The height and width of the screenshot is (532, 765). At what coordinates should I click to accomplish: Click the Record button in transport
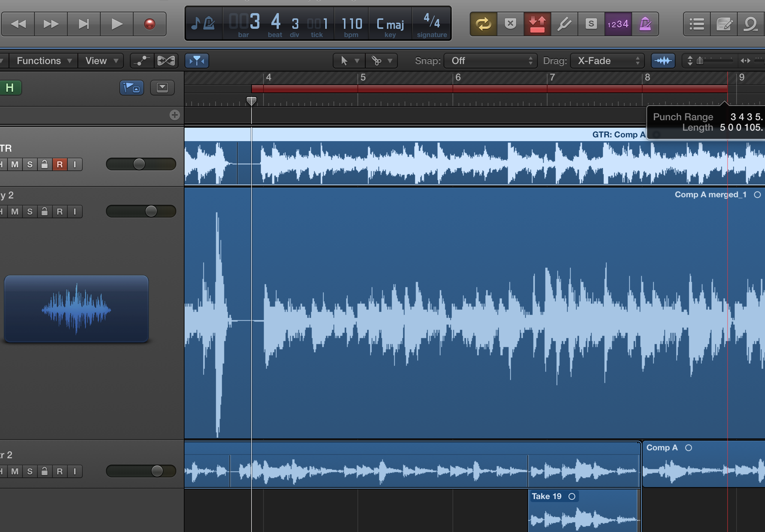[149, 24]
